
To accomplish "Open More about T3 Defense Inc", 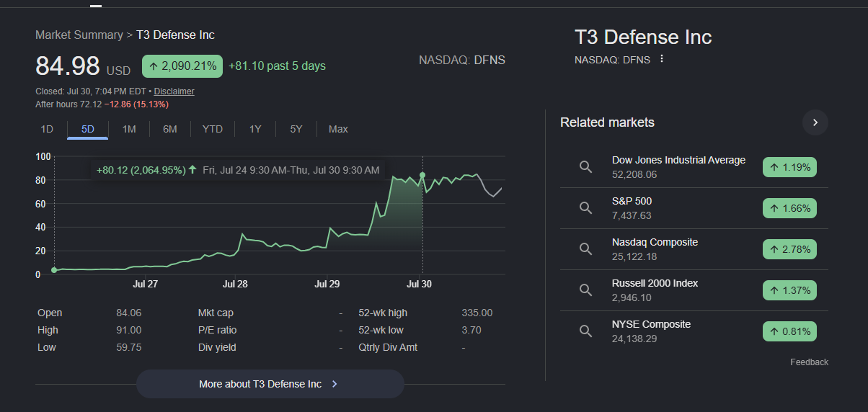I will (x=270, y=384).
